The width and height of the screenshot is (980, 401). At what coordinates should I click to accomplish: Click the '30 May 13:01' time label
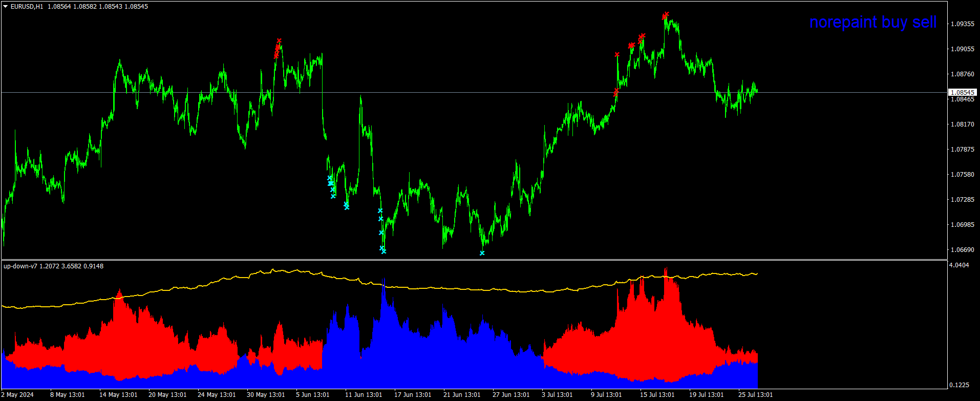(266, 395)
